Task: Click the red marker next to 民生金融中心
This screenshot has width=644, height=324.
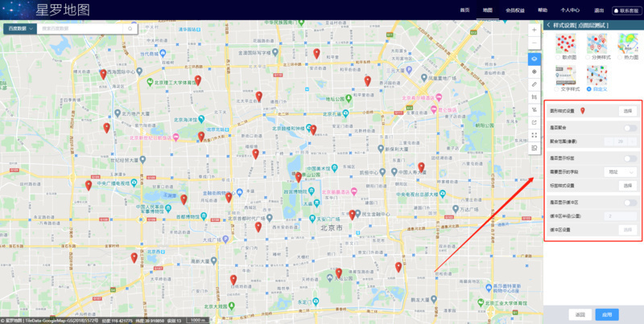Action: (352, 215)
